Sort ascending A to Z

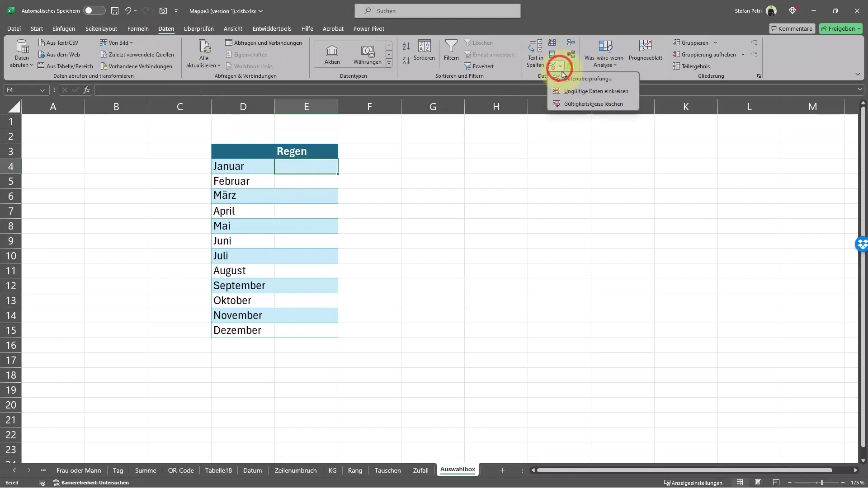406,46
